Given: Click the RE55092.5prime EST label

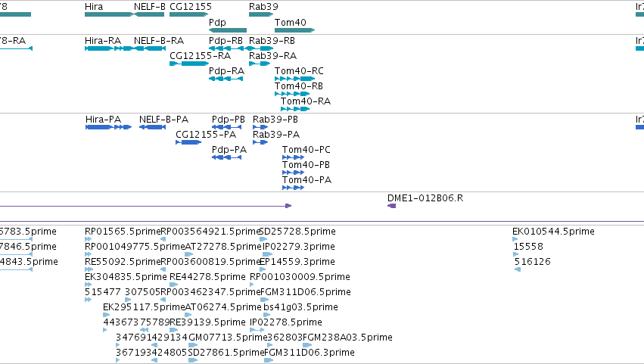Looking at the screenshot, I should [123, 262].
